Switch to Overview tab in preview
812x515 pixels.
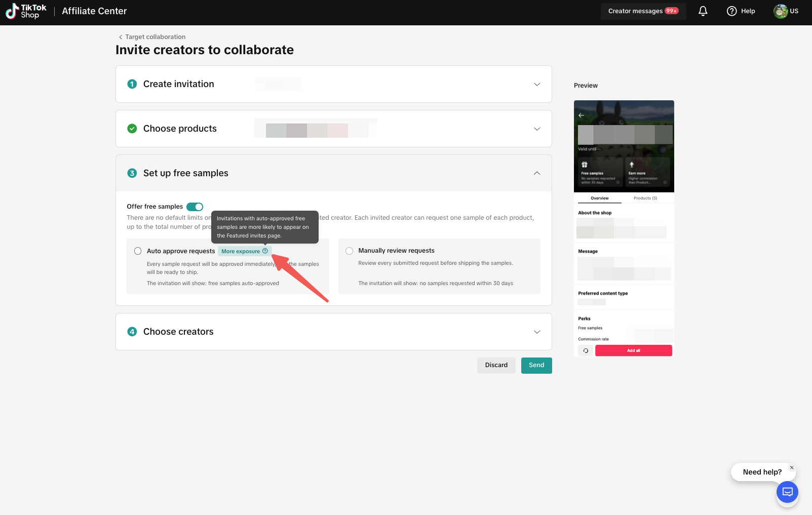coord(599,198)
